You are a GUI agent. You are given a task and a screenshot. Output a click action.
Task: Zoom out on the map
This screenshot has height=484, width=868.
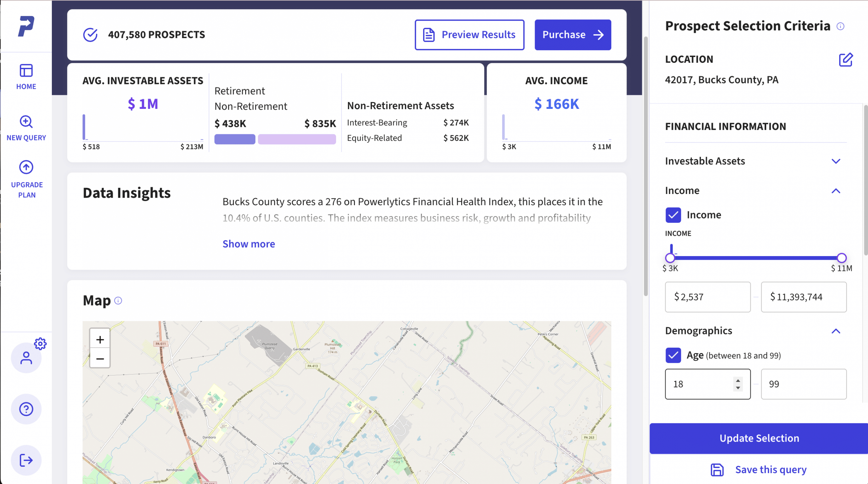pos(100,359)
